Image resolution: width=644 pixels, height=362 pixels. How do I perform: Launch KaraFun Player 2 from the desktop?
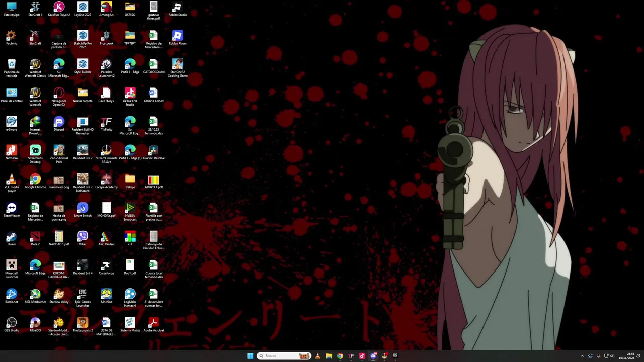(59, 9)
